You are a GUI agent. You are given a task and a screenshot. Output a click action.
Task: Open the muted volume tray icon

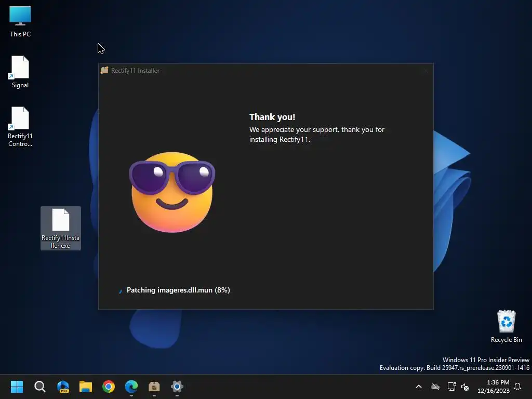(465, 387)
